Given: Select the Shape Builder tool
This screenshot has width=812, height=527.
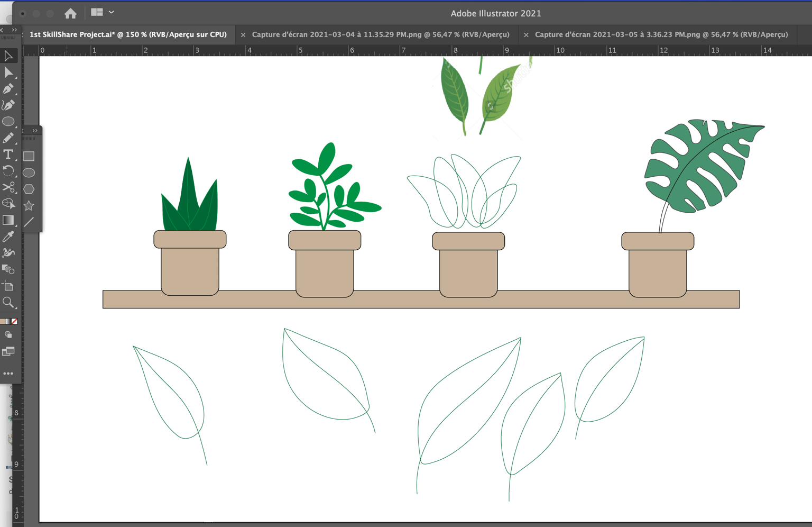Looking at the screenshot, I should 8,203.
